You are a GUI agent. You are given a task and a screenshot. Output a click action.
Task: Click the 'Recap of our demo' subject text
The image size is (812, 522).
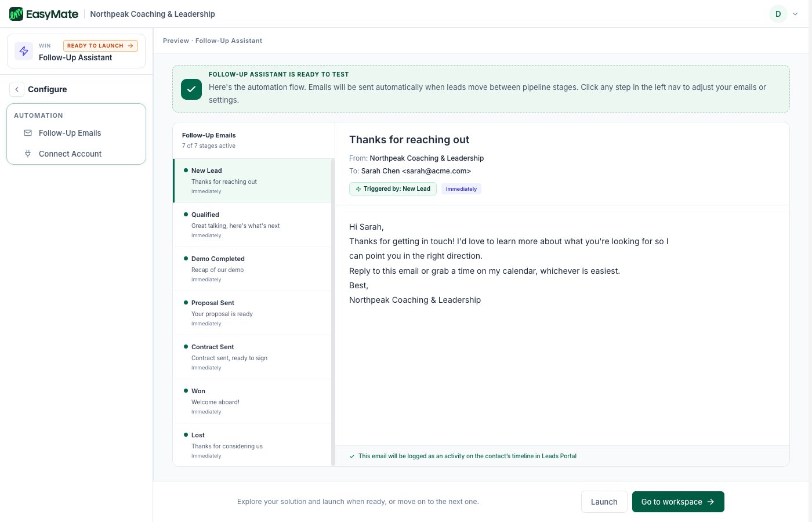coord(217,270)
